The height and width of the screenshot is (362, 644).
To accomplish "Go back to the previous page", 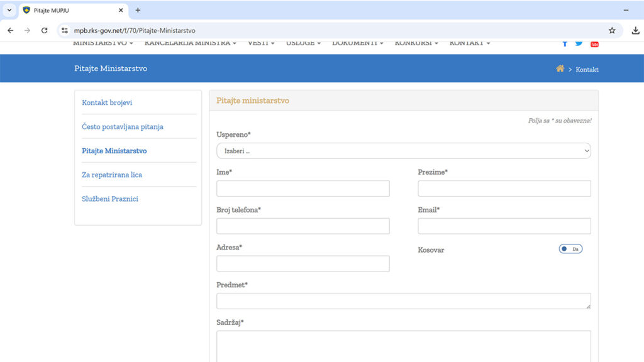I will point(11,30).
